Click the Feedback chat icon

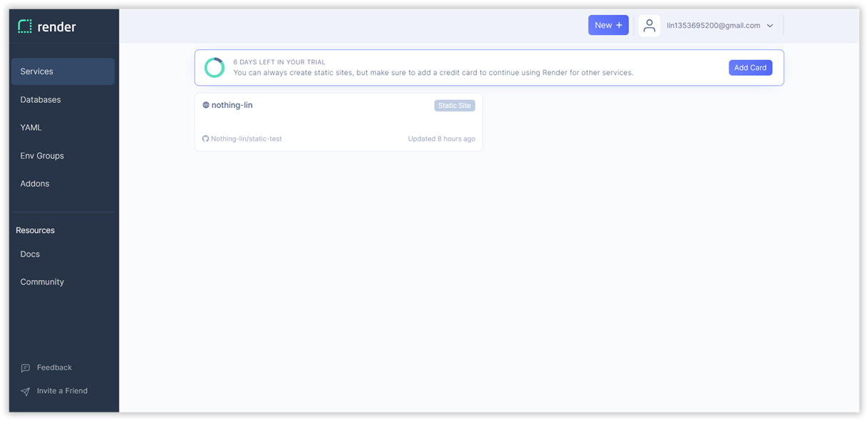click(26, 368)
